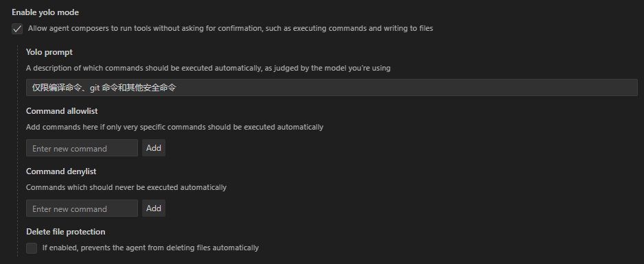Image resolution: width=644 pixels, height=264 pixels.
Task: Select the Command allowlist heading
Action: 62,111
